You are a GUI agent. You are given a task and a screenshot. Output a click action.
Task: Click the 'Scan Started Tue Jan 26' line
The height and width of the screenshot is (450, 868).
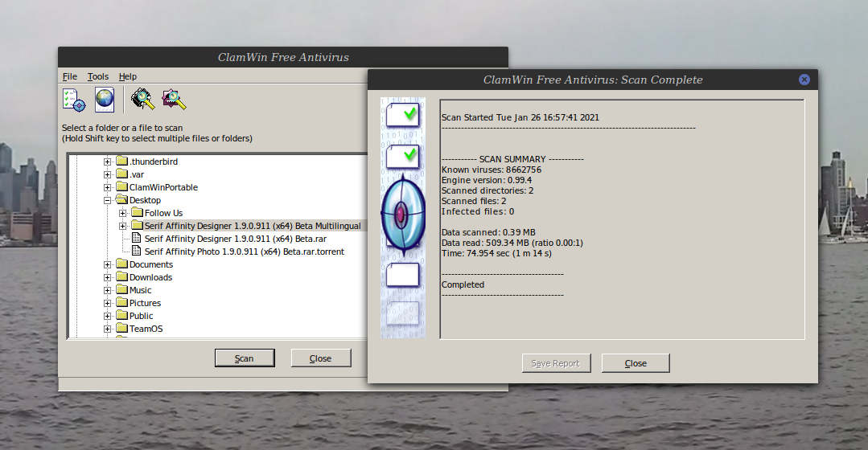coord(520,118)
